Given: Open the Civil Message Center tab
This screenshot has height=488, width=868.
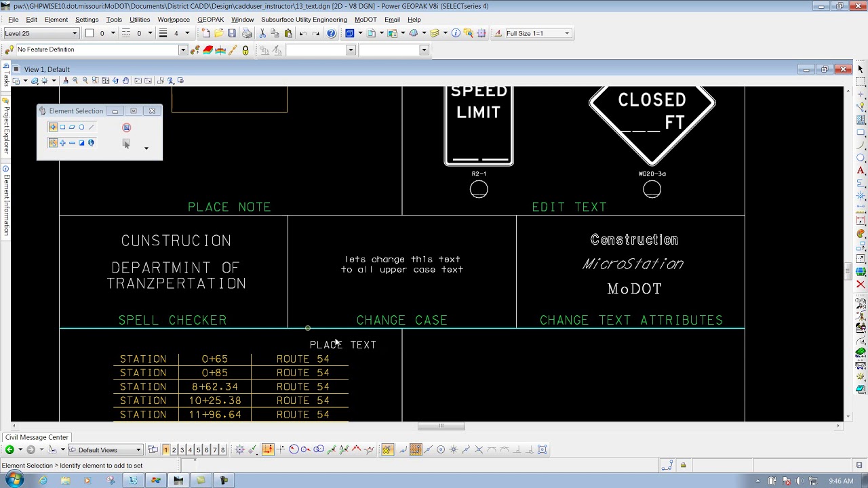Looking at the screenshot, I should point(37,437).
